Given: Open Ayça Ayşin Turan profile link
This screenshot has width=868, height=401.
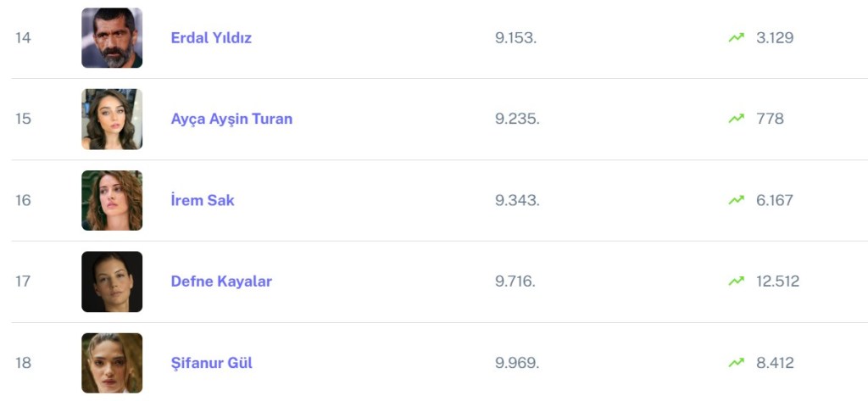Looking at the screenshot, I should pos(231,119).
